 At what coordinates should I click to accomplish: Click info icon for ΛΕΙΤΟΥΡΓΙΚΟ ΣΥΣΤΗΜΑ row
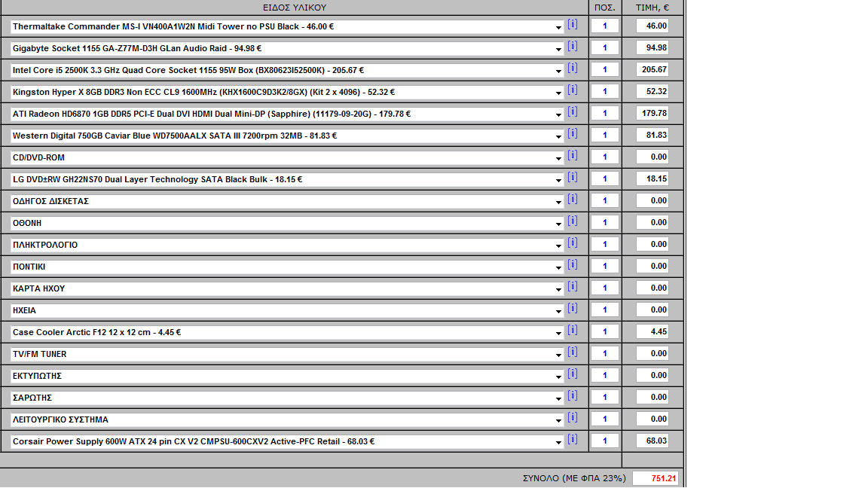point(573,418)
